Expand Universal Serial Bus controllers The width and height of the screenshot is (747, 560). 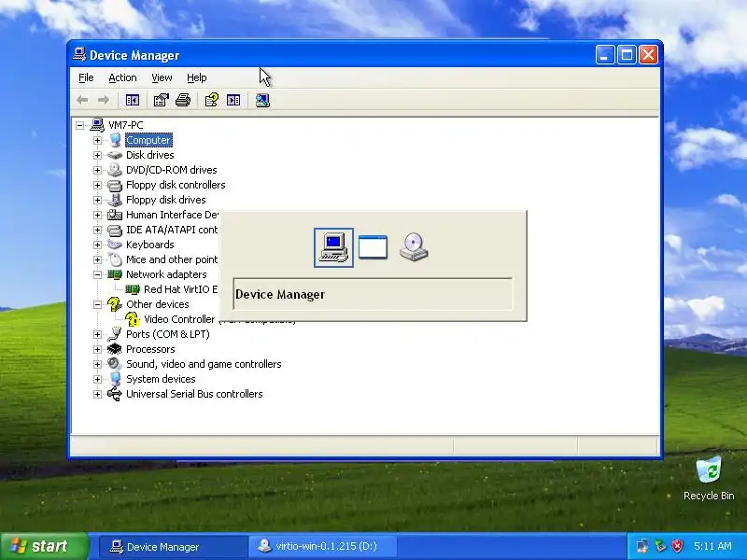click(x=98, y=394)
